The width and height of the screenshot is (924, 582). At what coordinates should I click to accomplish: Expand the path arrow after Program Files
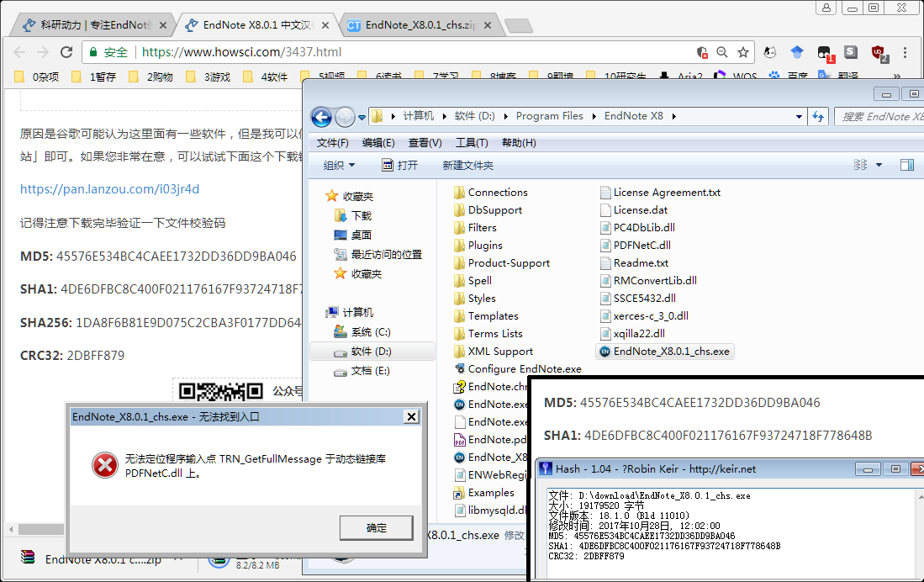tap(594, 117)
